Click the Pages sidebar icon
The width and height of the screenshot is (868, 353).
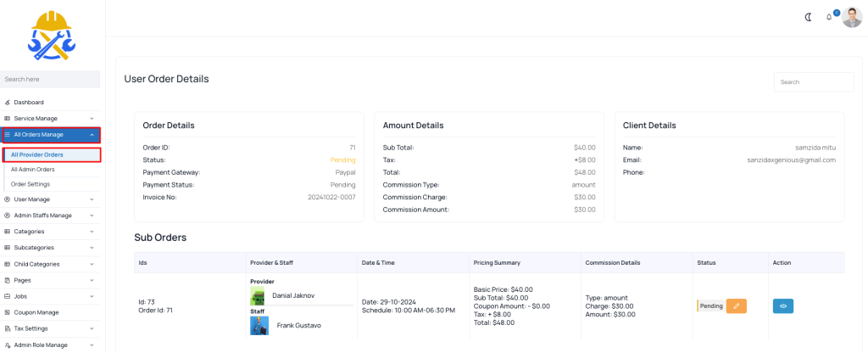pyautogui.click(x=7, y=280)
